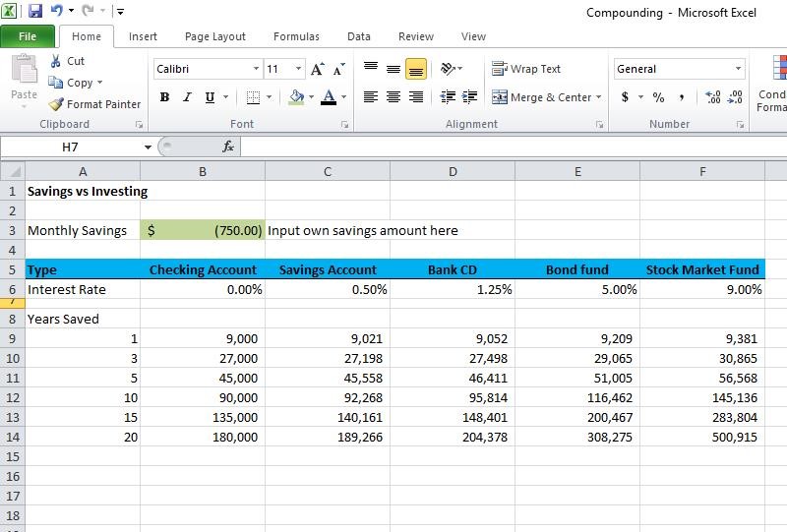This screenshot has width=787, height=532.
Task: Click the Format Painter brush icon
Action: pyautogui.click(x=57, y=104)
